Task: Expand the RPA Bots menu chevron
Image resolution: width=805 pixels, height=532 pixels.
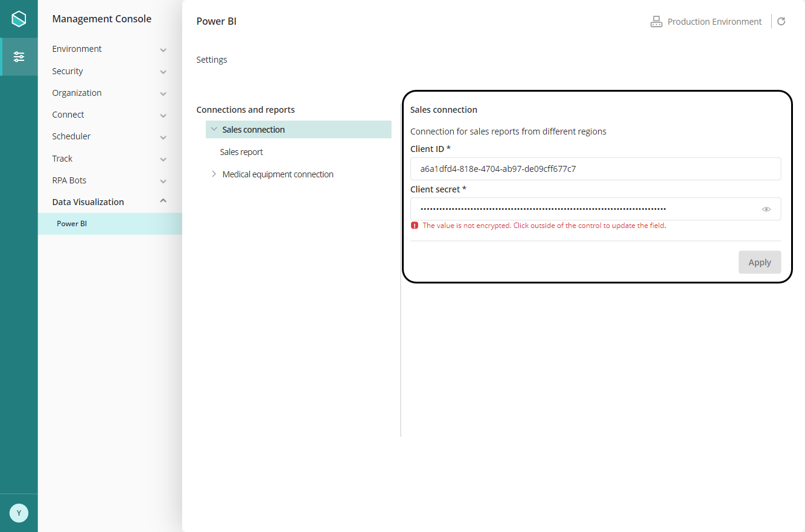Action: point(163,181)
